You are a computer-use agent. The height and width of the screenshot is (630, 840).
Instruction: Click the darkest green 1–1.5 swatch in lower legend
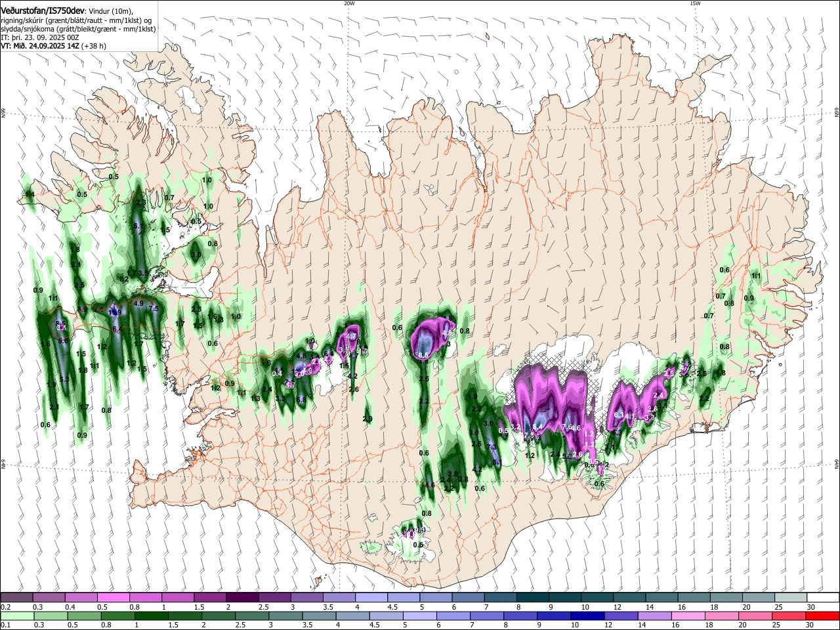tap(152, 616)
